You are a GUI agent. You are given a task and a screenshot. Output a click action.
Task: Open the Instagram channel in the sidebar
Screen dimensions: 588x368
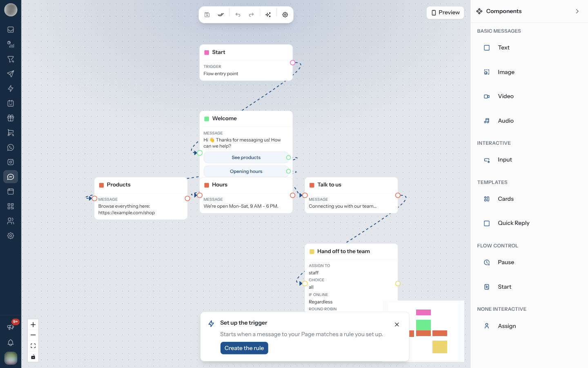tap(11, 162)
